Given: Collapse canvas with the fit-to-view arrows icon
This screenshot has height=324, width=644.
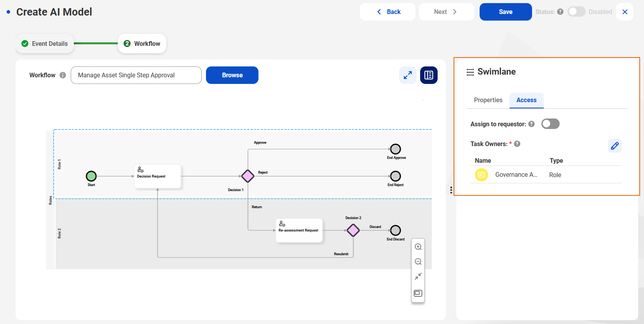Looking at the screenshot, I should [418, 276].
